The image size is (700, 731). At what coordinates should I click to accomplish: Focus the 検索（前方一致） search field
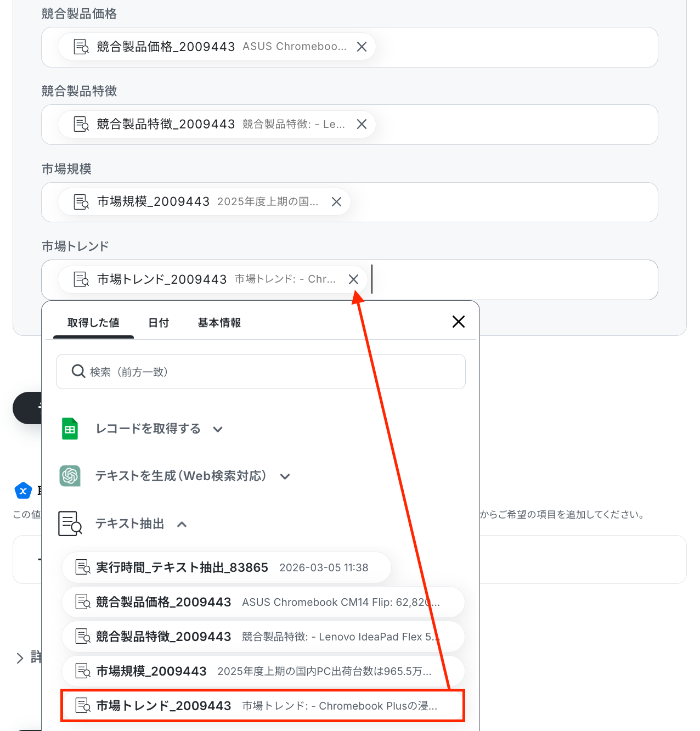261,372
